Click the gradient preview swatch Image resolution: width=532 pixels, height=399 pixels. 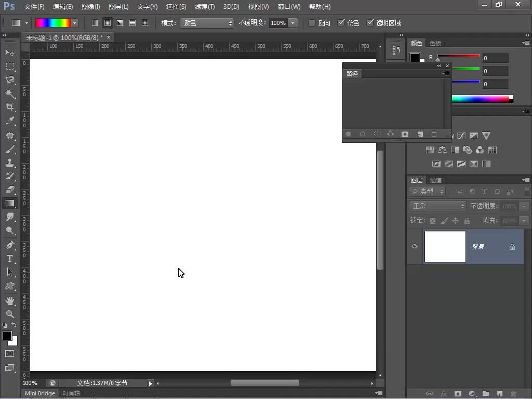pos(54,23)
